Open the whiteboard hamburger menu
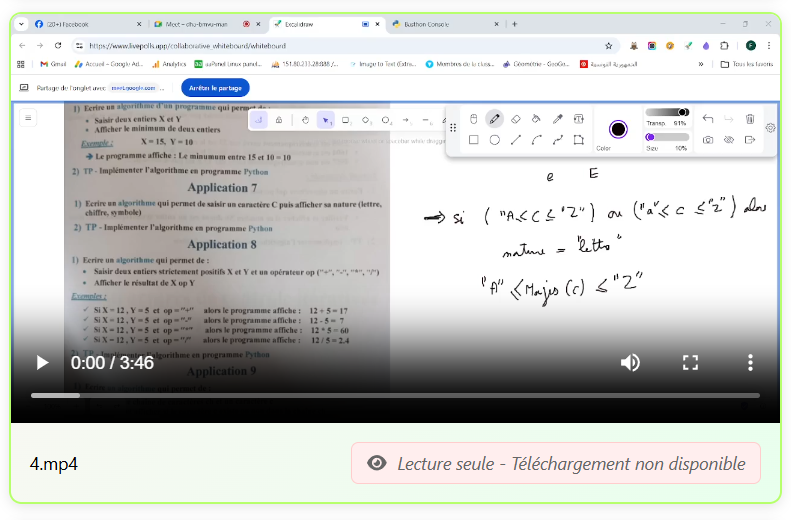The height and width of the screenshot is (520, 791). click(x=28, y=118)
